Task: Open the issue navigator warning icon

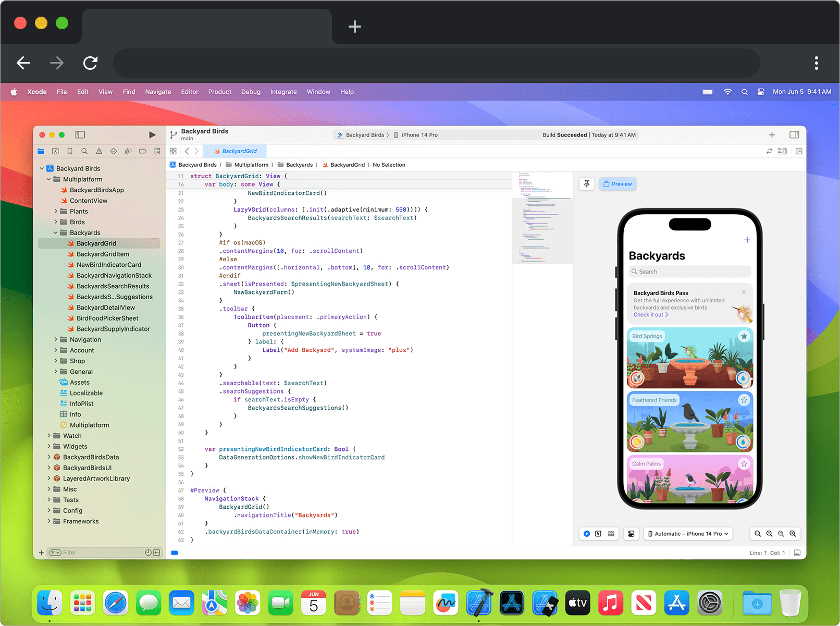Action: click(99, 151)
